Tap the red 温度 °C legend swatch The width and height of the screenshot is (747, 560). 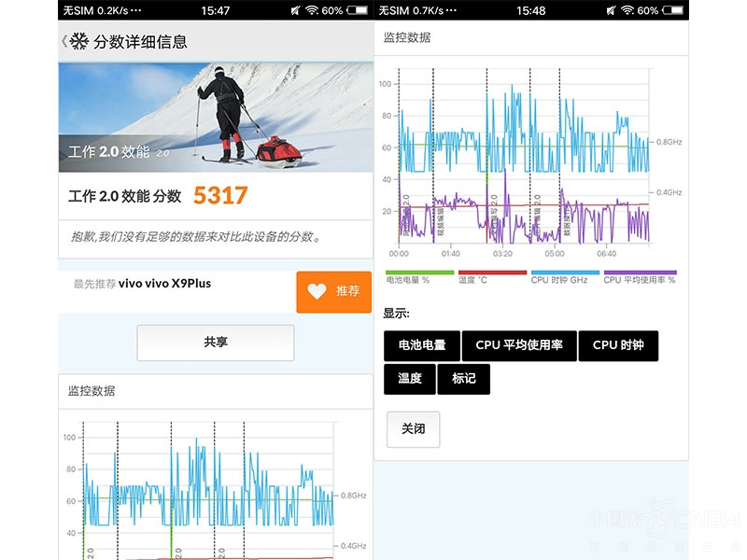(492, 273)
